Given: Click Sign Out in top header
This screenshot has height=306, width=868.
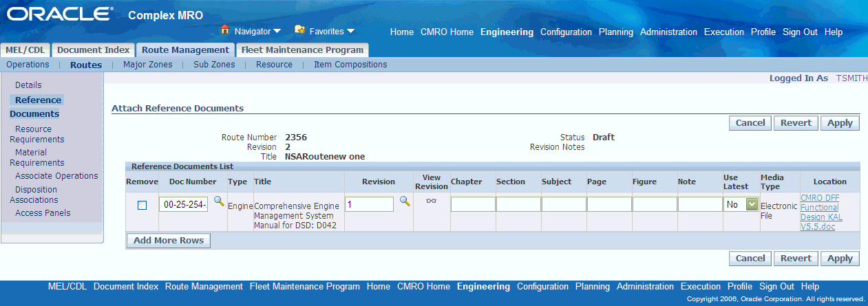Looking at the screenshot, I should pos(800,32).
